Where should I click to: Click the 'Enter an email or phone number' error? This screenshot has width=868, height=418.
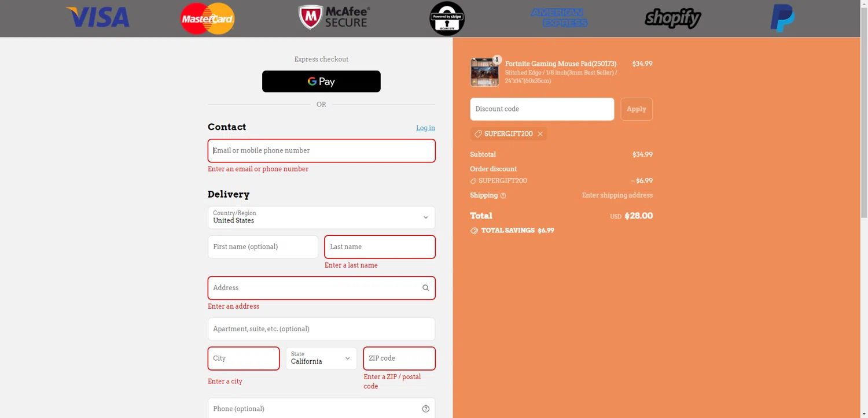click(258, 169)
